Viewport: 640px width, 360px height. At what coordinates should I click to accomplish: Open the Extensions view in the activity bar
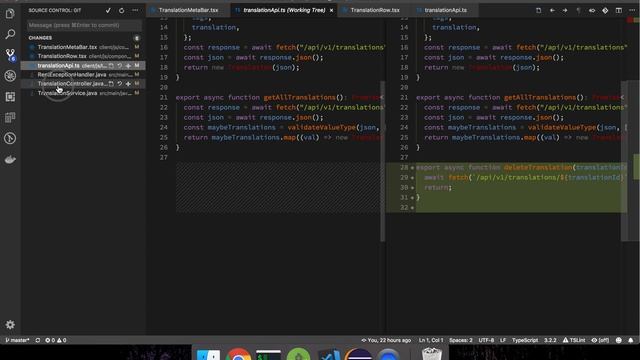coord(10,97)
